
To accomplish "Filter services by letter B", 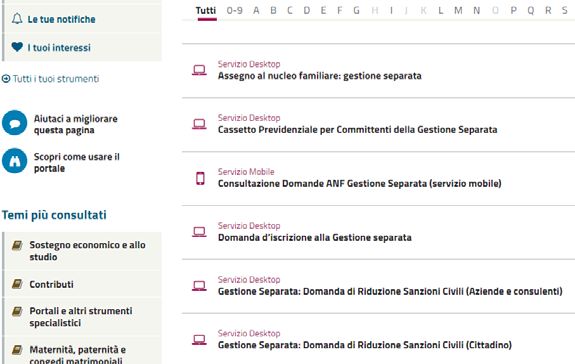I will (x=273, y=10).
